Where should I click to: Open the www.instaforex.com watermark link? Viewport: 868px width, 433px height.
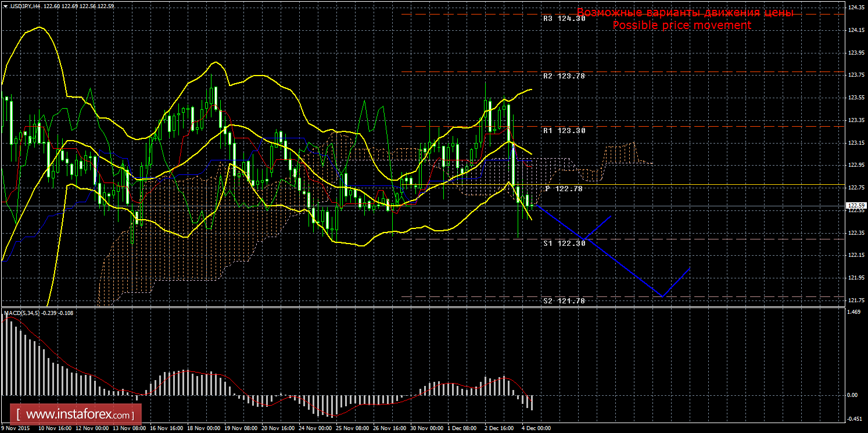78,415
